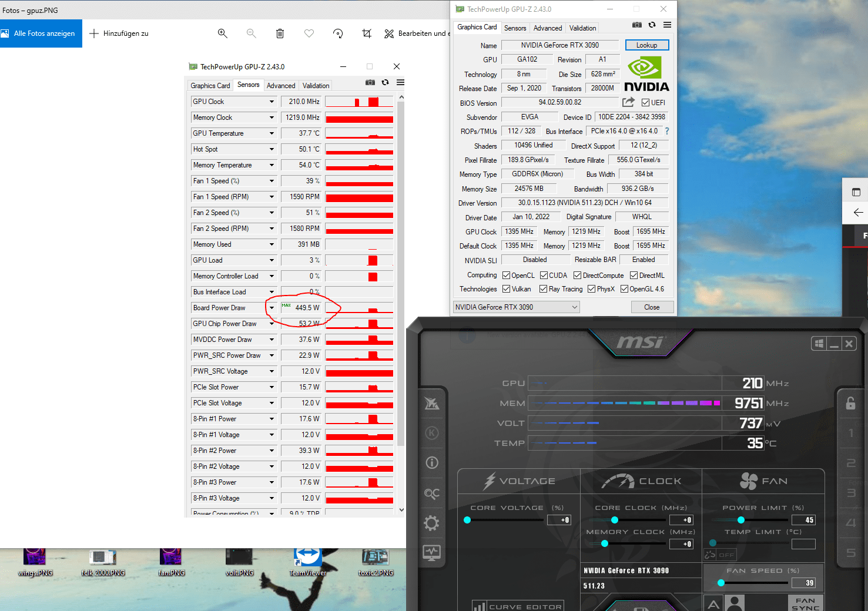Open the Fan 1 Speed (%) dropdown
Viewport: 868px width, 611px height.
(272, 181)
